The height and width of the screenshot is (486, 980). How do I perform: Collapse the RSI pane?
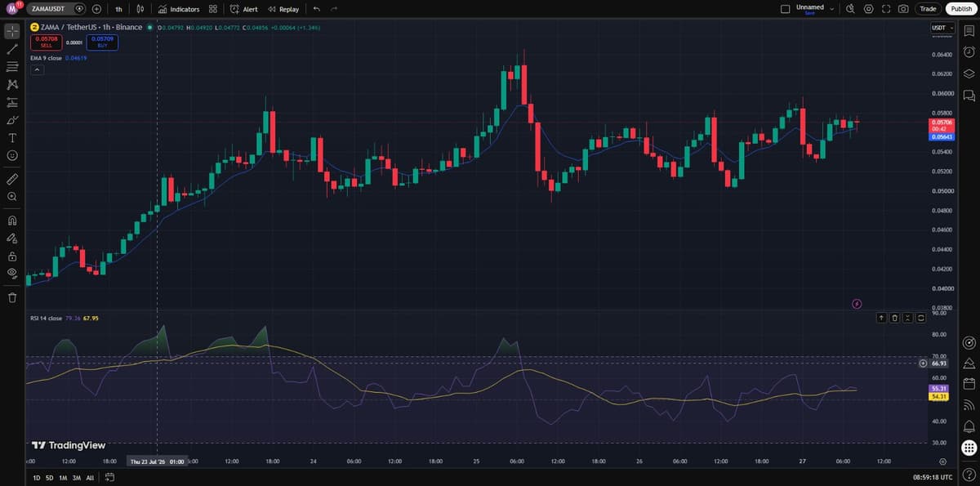908,317
